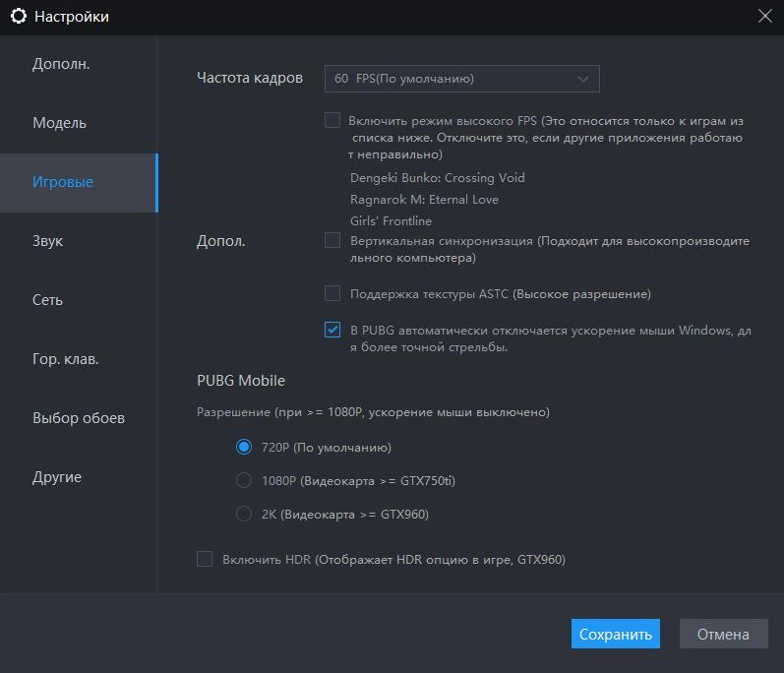Click the dropdown arrow beside 60 FPS

[583, 79]
